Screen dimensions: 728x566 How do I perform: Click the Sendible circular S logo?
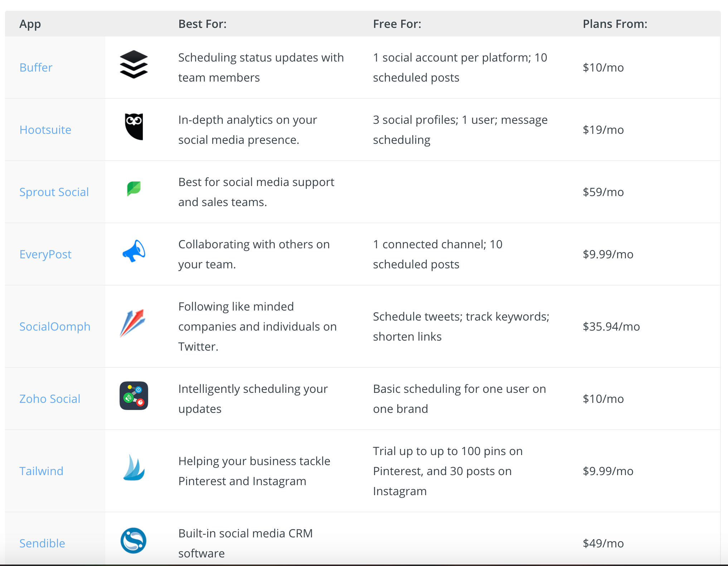(x=134, y=540)
